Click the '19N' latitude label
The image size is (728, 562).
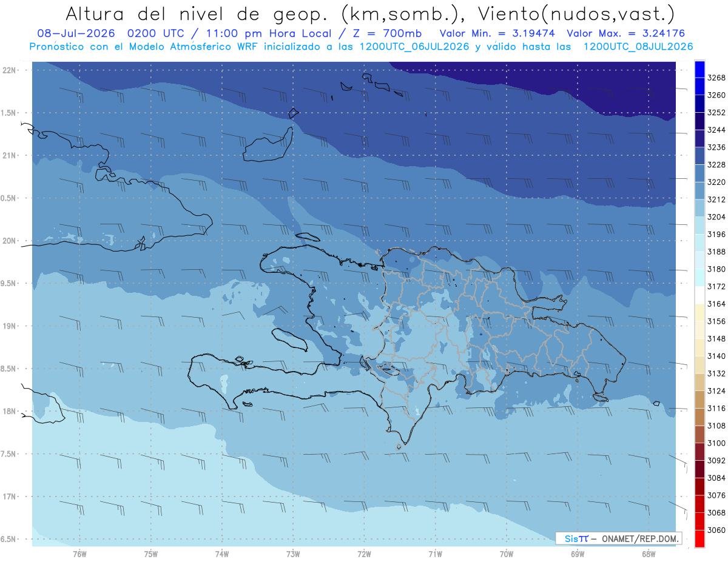tap(10, 326)
